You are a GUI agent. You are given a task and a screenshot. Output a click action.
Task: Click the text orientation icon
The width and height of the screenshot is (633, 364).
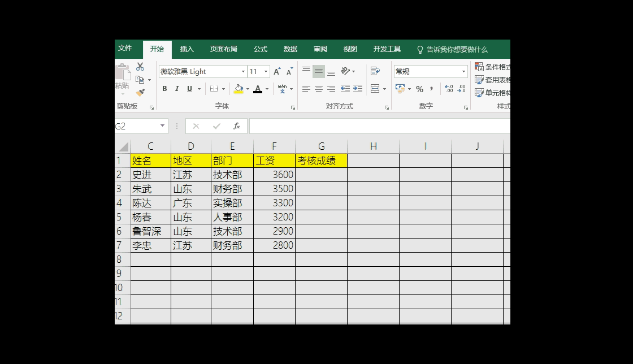click(x=345, y=71)
